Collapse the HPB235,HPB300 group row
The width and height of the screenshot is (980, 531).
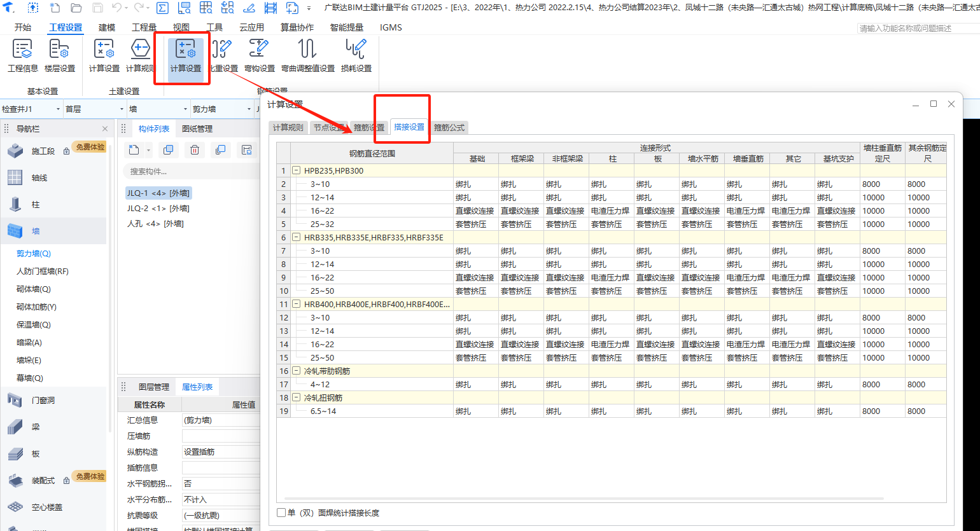coord(296,170)
